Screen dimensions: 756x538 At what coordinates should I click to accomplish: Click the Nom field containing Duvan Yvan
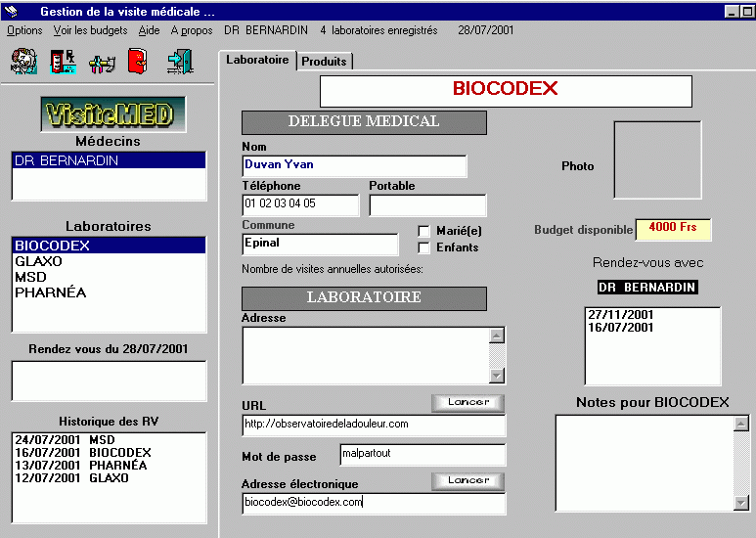pyautogui.click(x=354, y=166)
